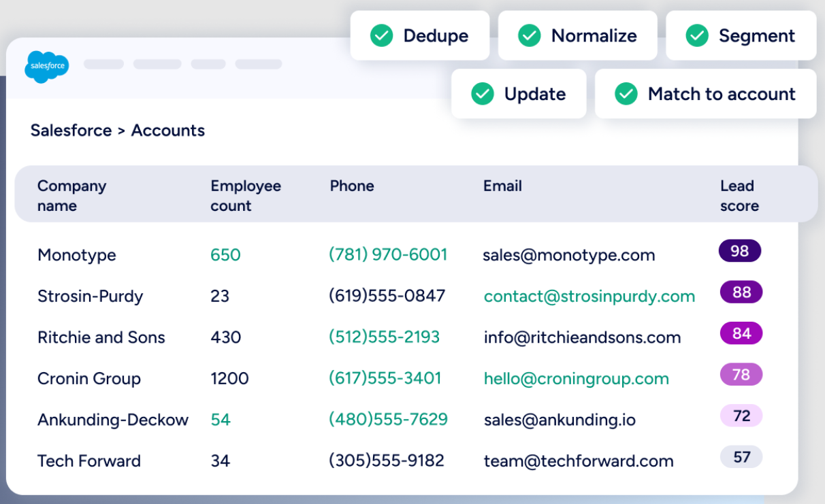Click the green checkmark beside Dedupe
Image resolution: width=825 pixels, height=504 pixels.
pos(381,35)
